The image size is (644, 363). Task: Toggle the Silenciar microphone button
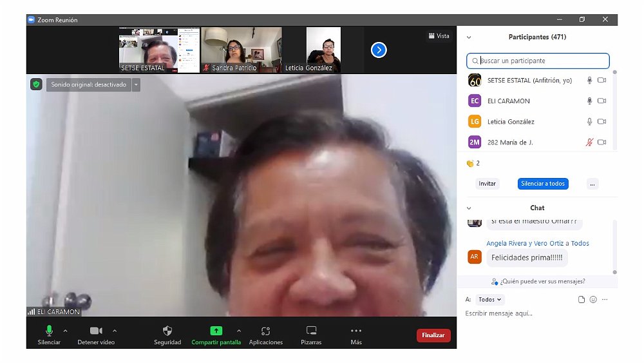click(49, 331)
